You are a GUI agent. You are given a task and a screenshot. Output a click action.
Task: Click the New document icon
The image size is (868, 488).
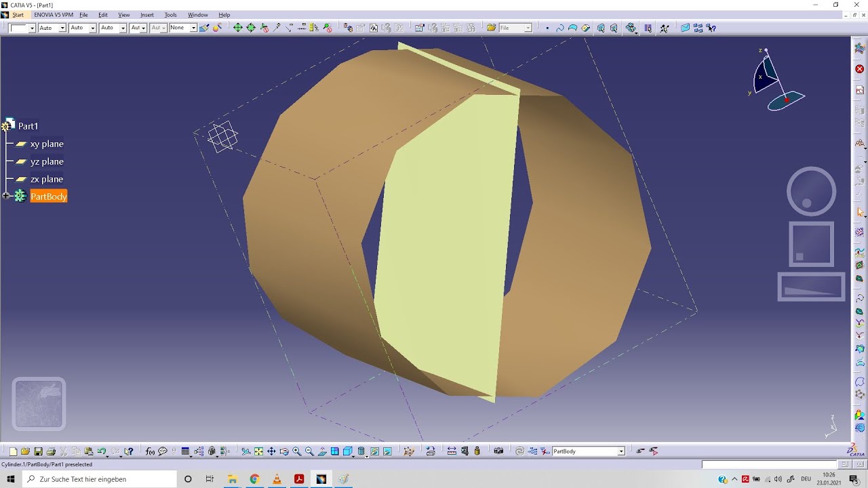tap(13, 451)
